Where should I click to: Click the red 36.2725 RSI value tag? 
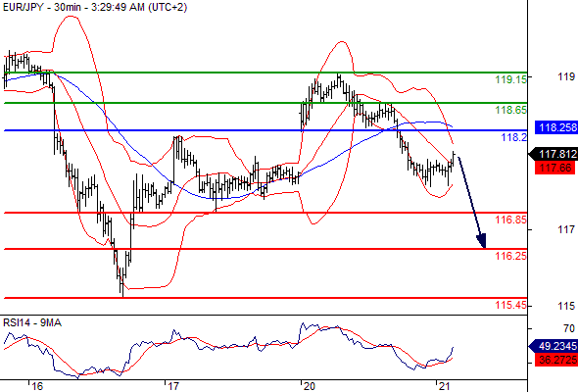click(x=556, y=360)
